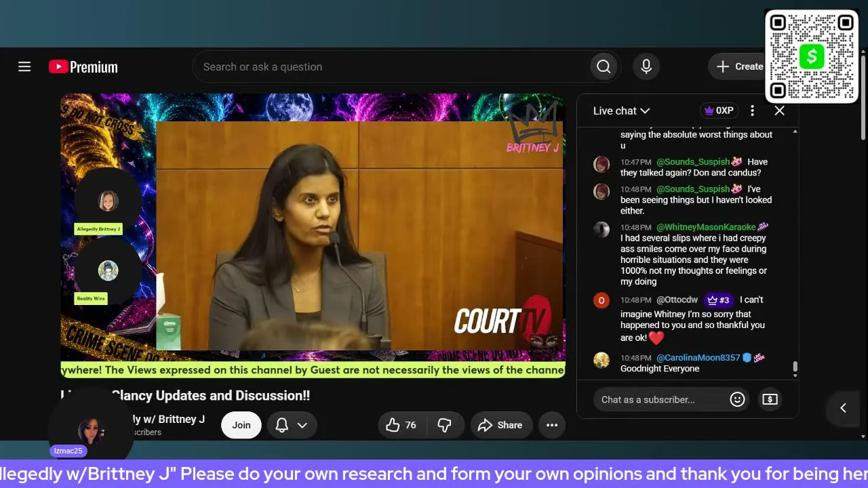The width and height of the screenshot is (868, 488).
Task: Open the notification bell dropdown
Action: (x=292, y=425)
